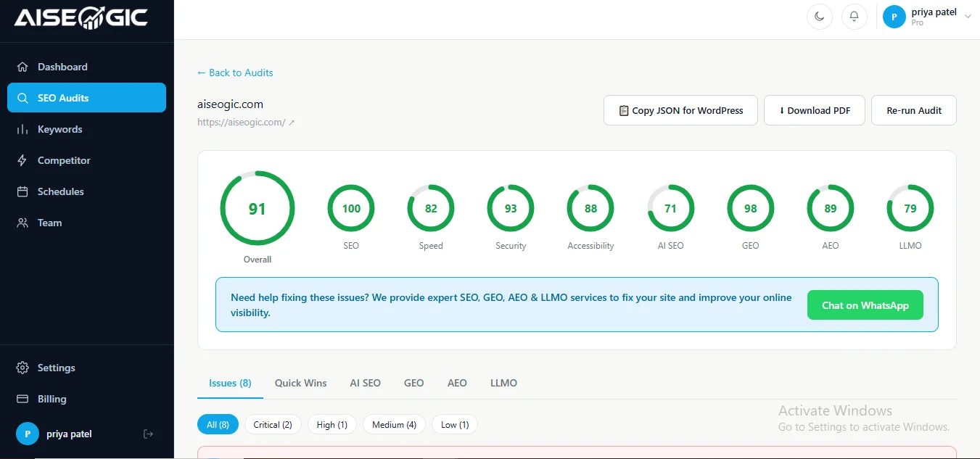Click the logout icon beside priya patel
The width and height of the screenshot is (980, 459).
coord(149,434)
